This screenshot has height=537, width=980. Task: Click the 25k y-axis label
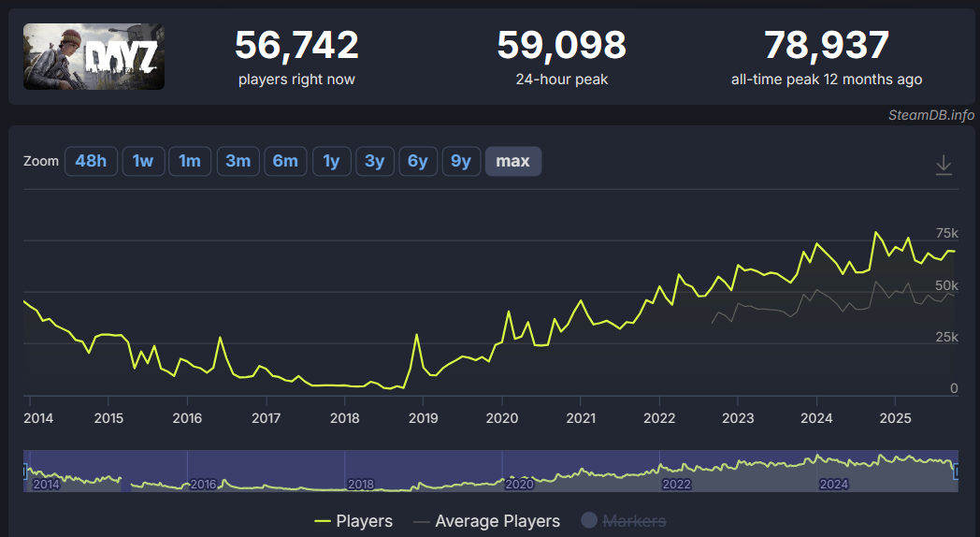pyautogui.click(x=947, y=337)
